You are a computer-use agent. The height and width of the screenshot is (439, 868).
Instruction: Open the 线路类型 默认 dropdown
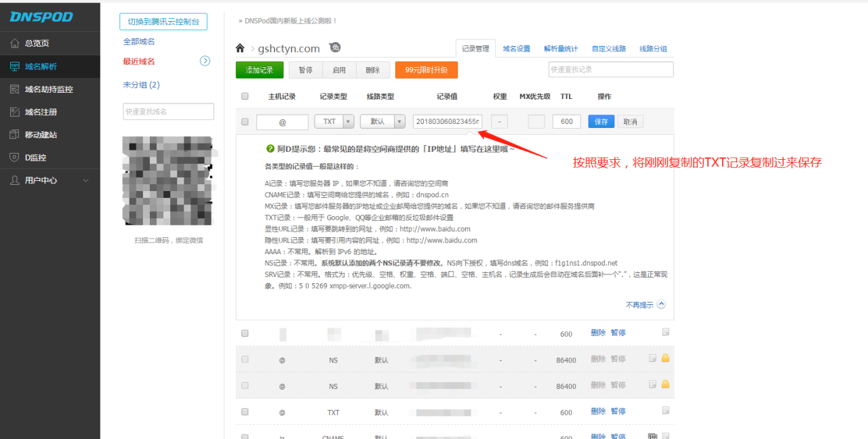(x=400, y=122)
